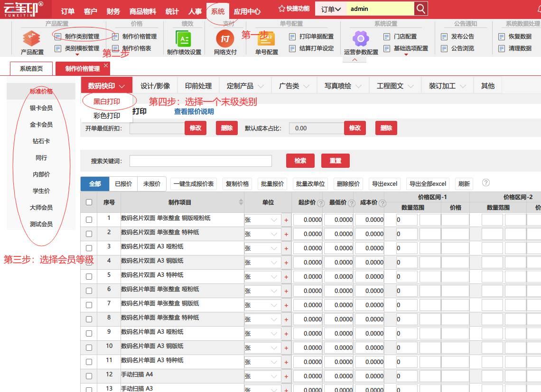Click the help icon next to 最低价
Image resolution: width=541 pixels, height=392 pixels.
(352, 203)
